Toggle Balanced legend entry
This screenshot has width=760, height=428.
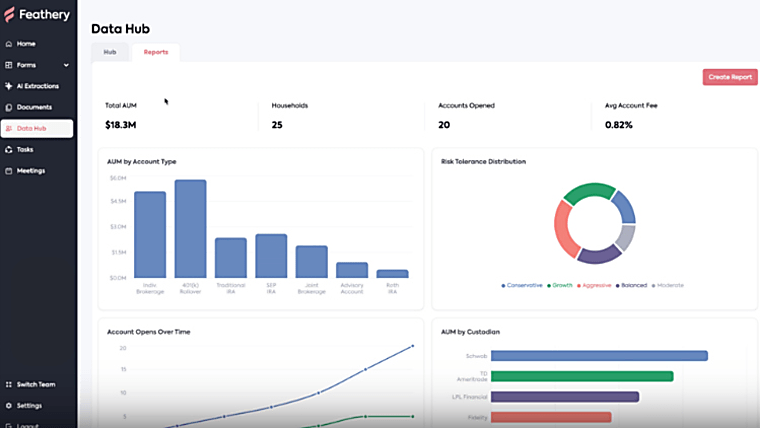click(x=631, y=285)
